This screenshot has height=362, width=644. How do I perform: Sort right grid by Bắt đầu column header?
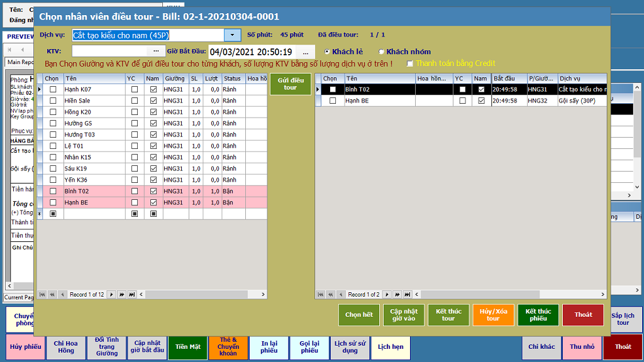coord(508,79)
